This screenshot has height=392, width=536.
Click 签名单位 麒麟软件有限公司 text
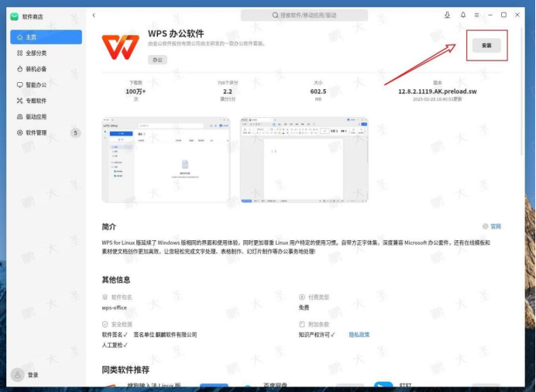tap(165, 335)
